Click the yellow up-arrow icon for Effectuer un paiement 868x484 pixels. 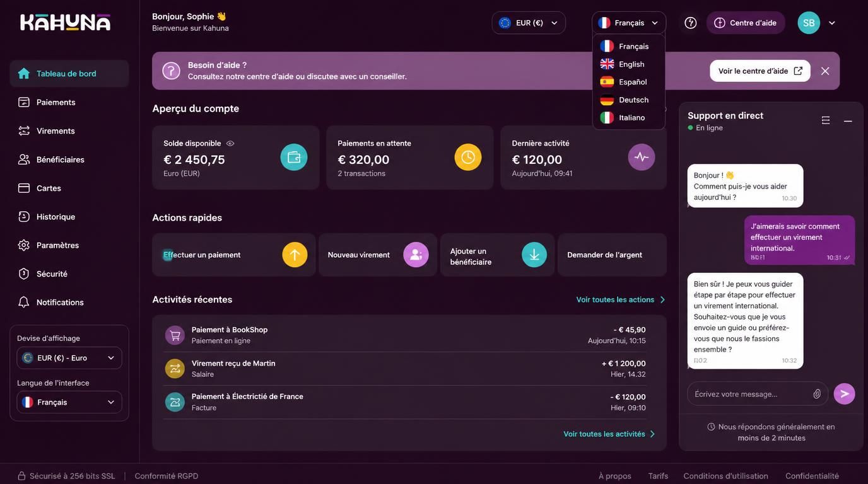tap(295, 255)
